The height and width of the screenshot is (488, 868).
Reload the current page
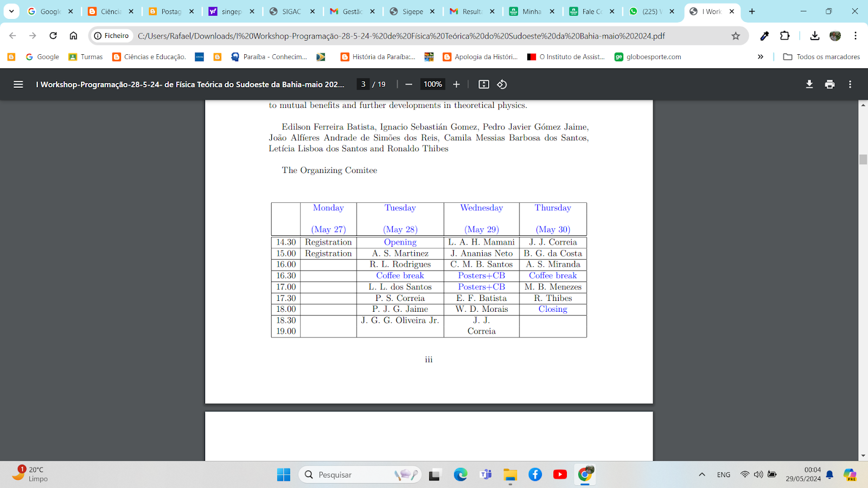coord(53,36)
